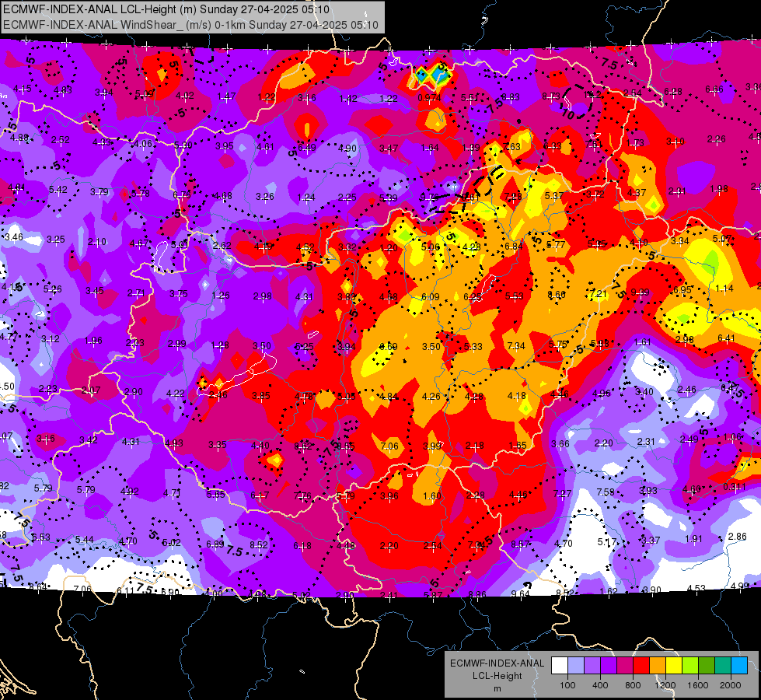Click the grid value 6.49

(307, 148)
